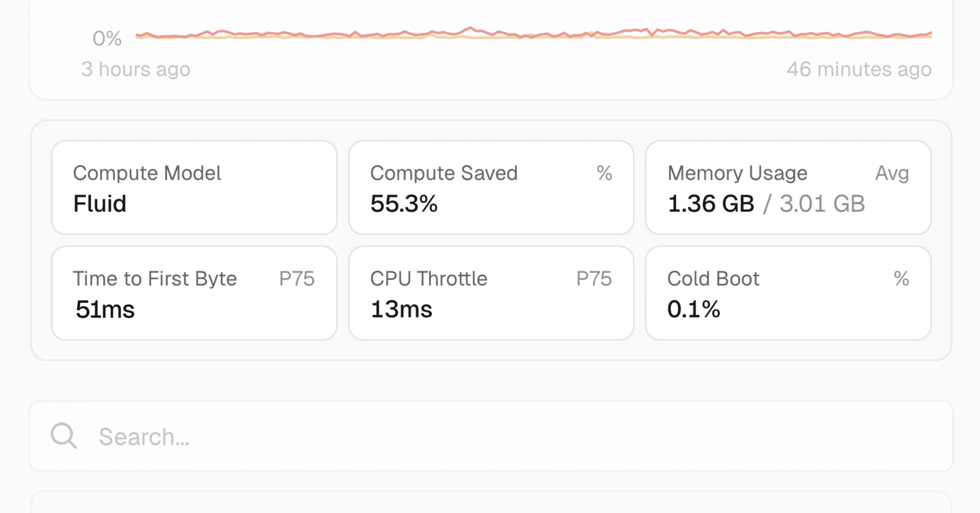
Task: Click the search magnifier icon
Action: 64,436
